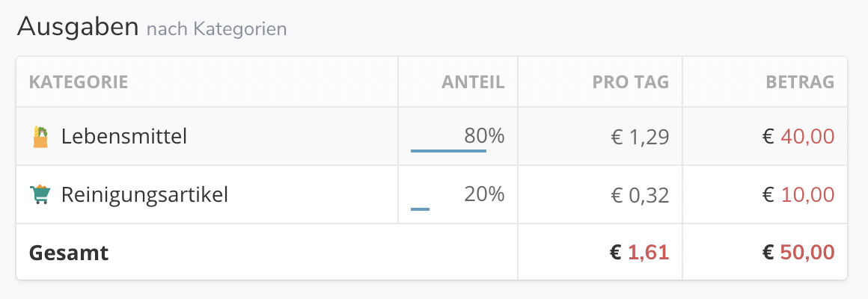Viewport: 868px width, 299px height.
Task: Click the 'nach Kategorien' subtitle
Action: tap(216, 28)
